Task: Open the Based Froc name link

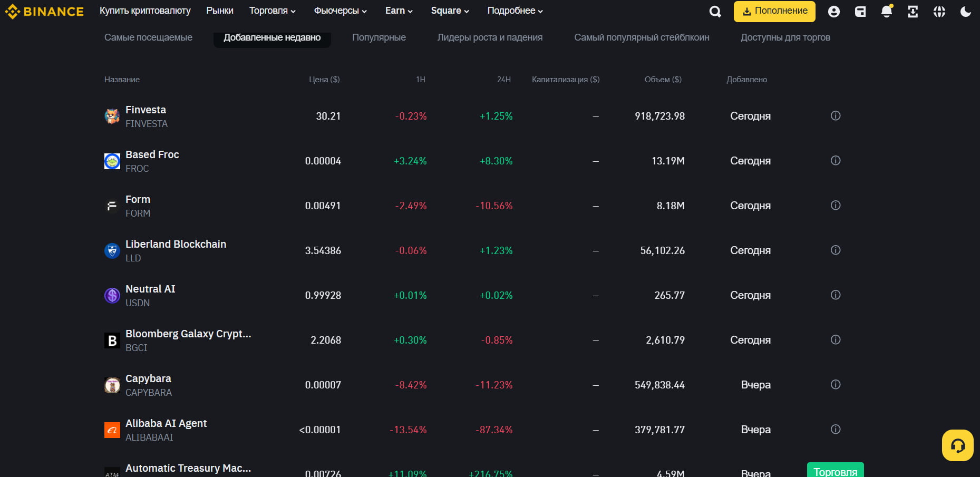Action: click(152, 154)
